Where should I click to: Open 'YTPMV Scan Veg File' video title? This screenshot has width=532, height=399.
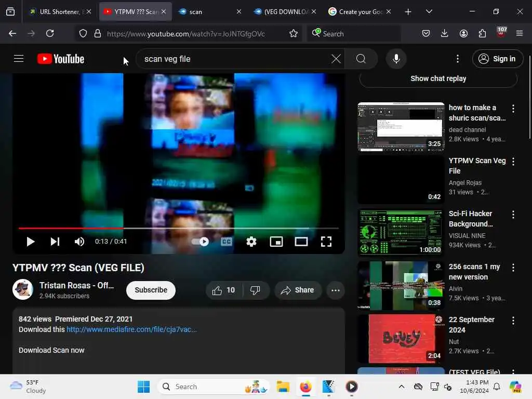coord(477,166)
